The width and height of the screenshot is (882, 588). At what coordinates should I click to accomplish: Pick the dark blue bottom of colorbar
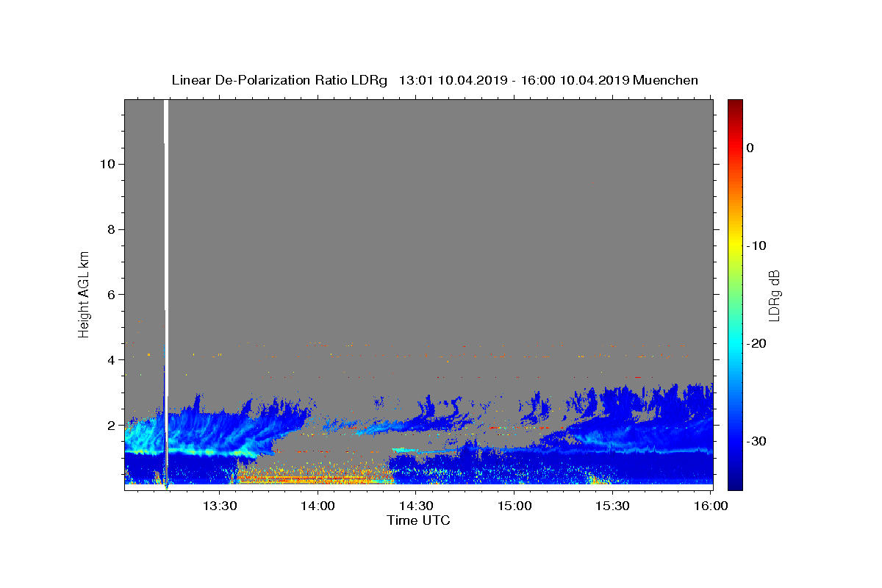click(735, 484)
